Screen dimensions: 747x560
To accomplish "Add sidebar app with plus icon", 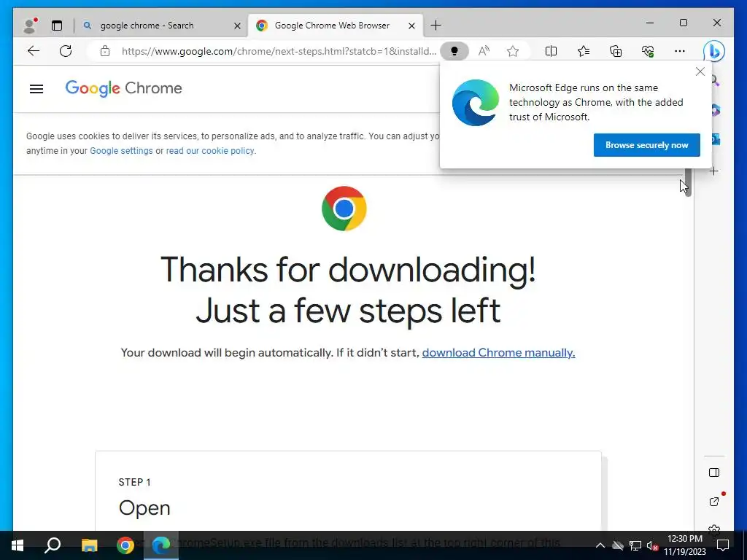I will pyautogui.click(x=713, y=171).
